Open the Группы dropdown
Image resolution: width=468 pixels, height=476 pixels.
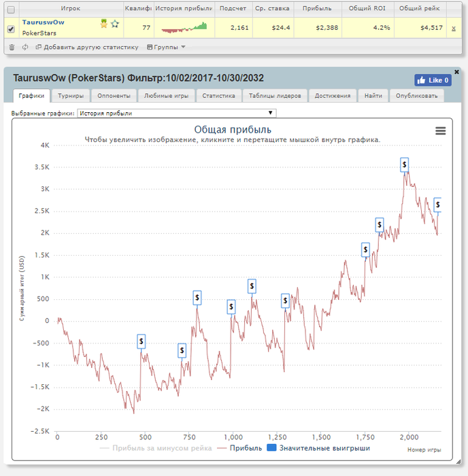166,47
